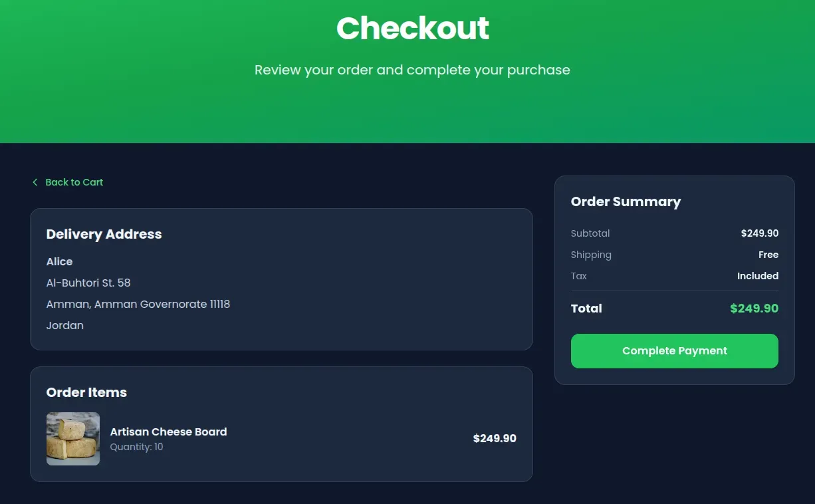This screenshot has height=504, width=815.
Task: Click the Order Summary heading
Action: [x=626, y=201]
